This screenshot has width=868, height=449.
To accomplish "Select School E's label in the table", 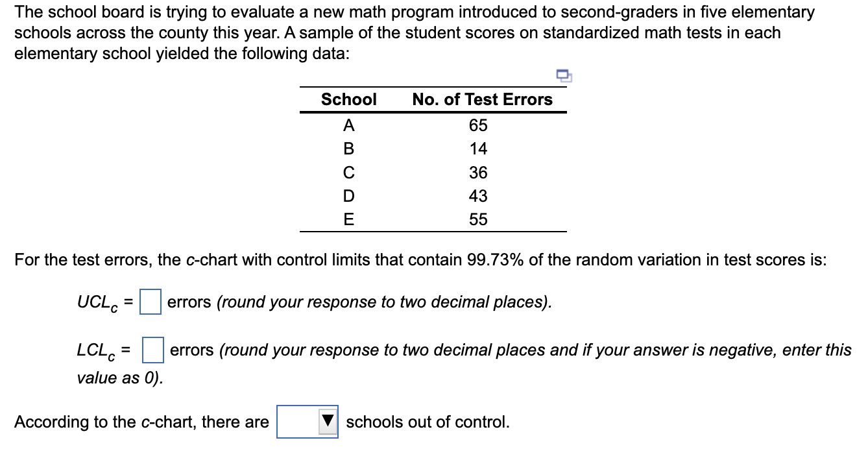I will 349,219.
